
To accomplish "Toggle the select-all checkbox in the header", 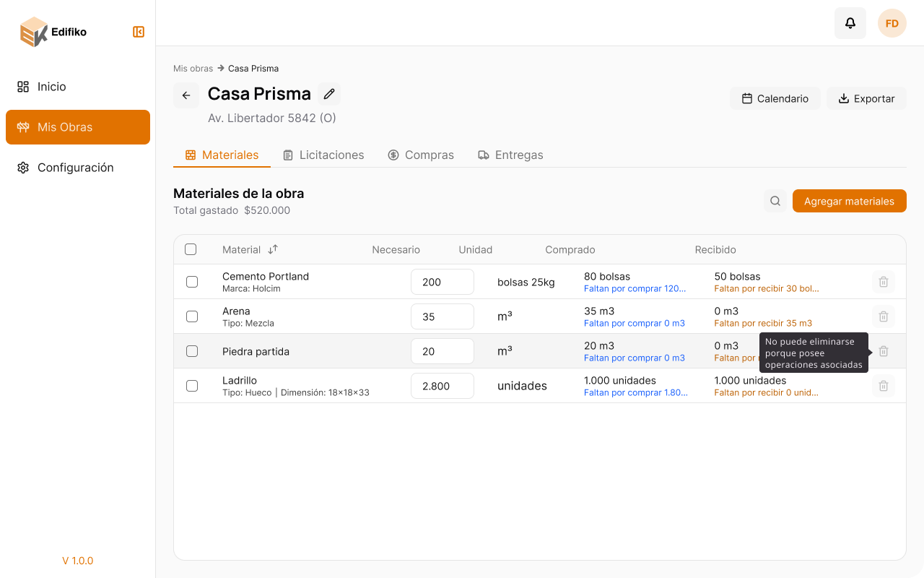I will pyautogui.click(x=191, y=249).
